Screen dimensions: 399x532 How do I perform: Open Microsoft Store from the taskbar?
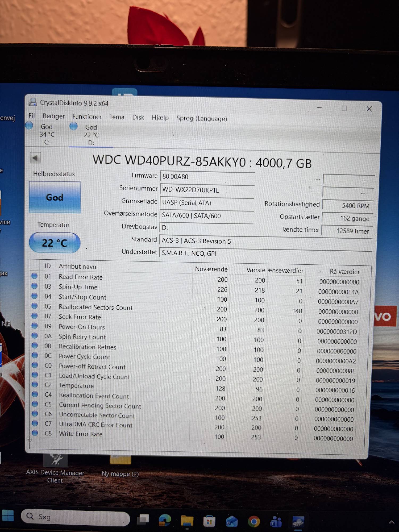coord(209,521)
